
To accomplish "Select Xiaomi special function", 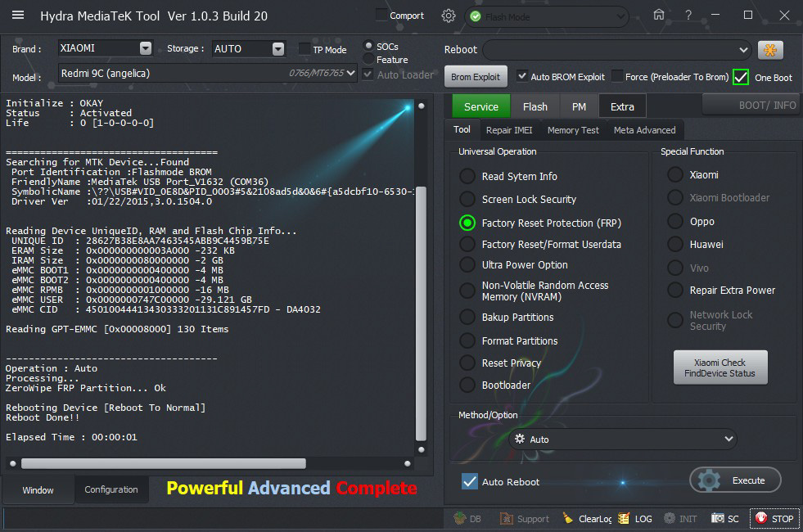I will tap(675, 174).
